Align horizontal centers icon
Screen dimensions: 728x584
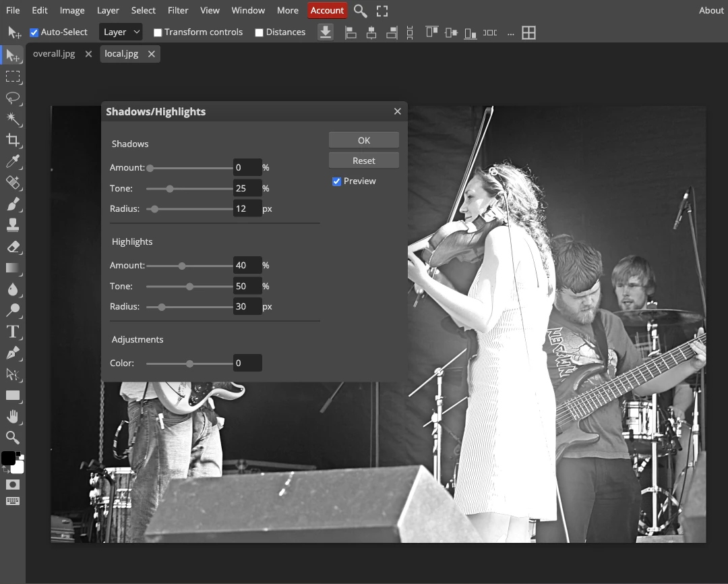371,32
